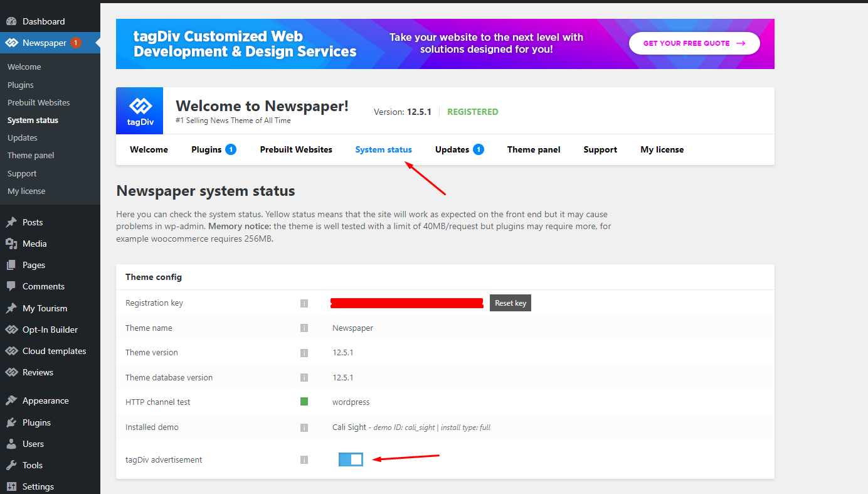Click the Reset key button
868x494 pixels.
point(511,303)
